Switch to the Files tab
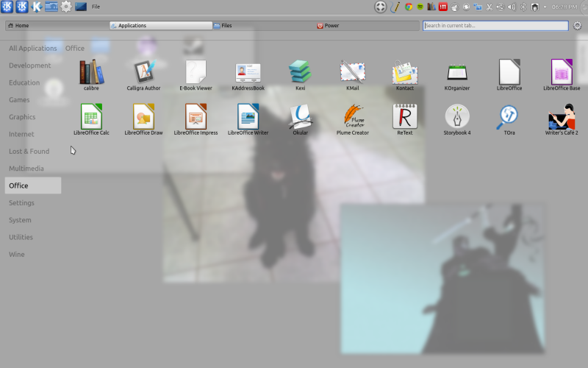Viewport: 588px width, 368px height. 264,26
